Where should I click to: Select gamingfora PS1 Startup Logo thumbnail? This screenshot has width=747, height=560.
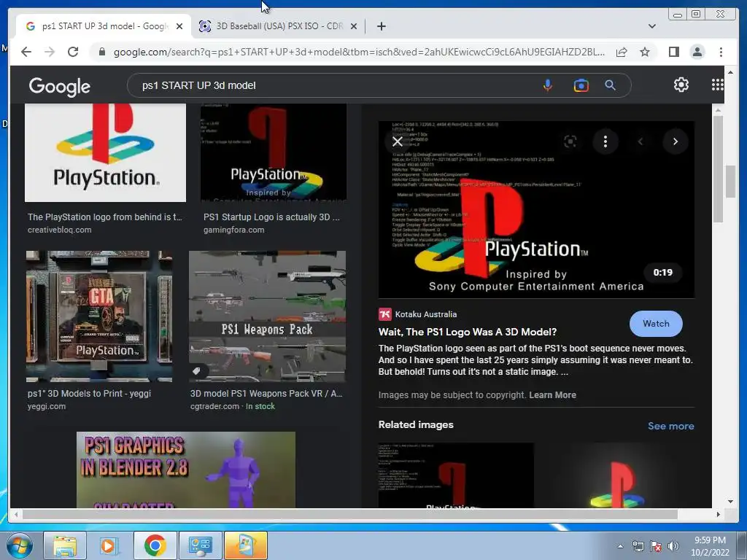pos(274,152)
